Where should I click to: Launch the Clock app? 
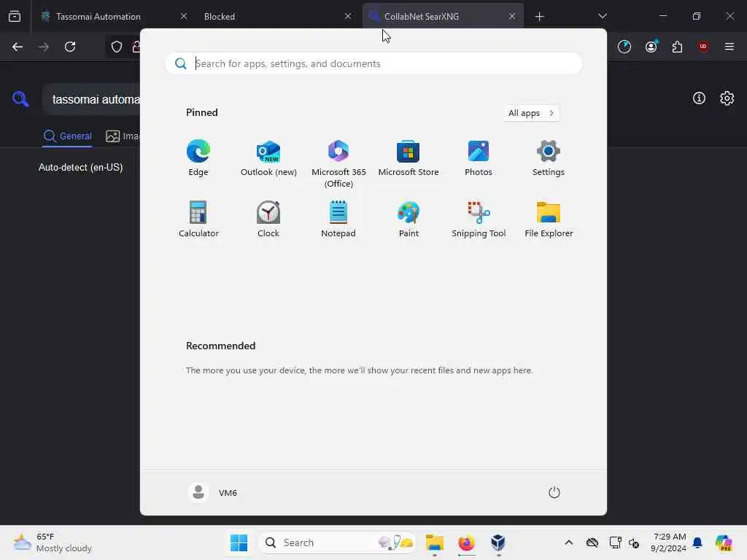tap(268, 219)
